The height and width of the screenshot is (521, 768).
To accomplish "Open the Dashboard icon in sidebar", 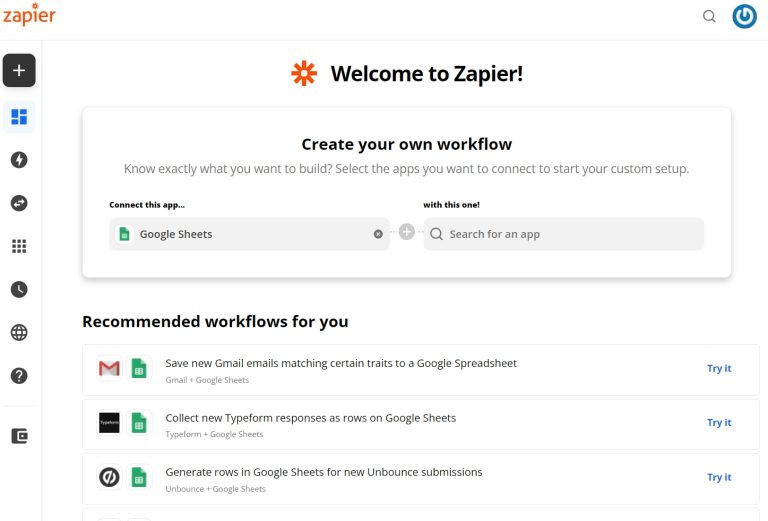I will 19,117.
